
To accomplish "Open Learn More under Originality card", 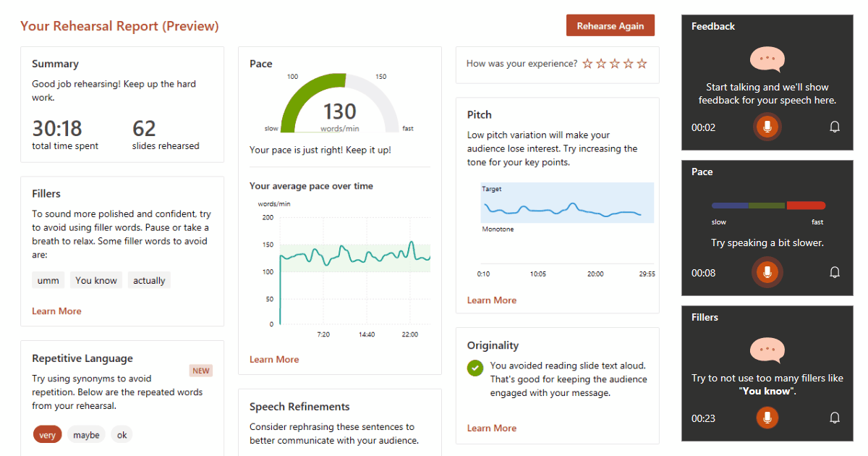I will [x=492, y=428].
